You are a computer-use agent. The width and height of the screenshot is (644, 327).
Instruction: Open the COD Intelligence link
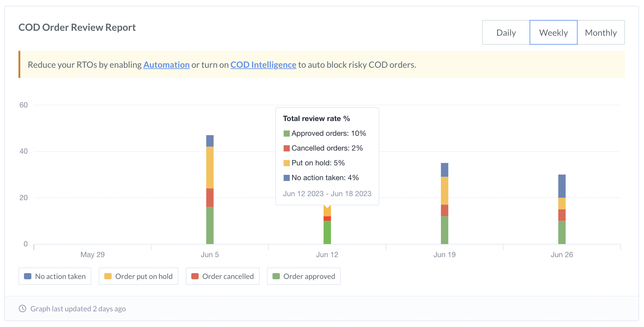(x=263, y=65)
